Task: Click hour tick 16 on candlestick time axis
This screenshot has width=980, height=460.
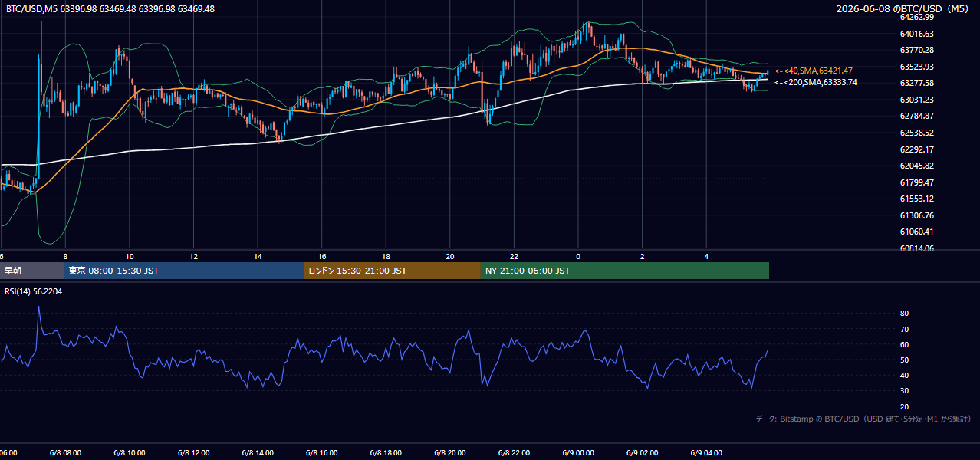Action: coord(322,257)
